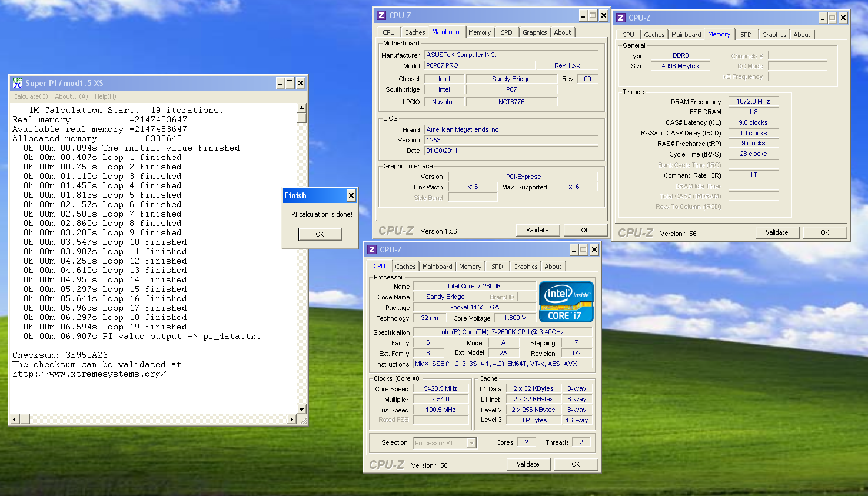Click the LPCIO value "NCT6776"

click(511, 102)
